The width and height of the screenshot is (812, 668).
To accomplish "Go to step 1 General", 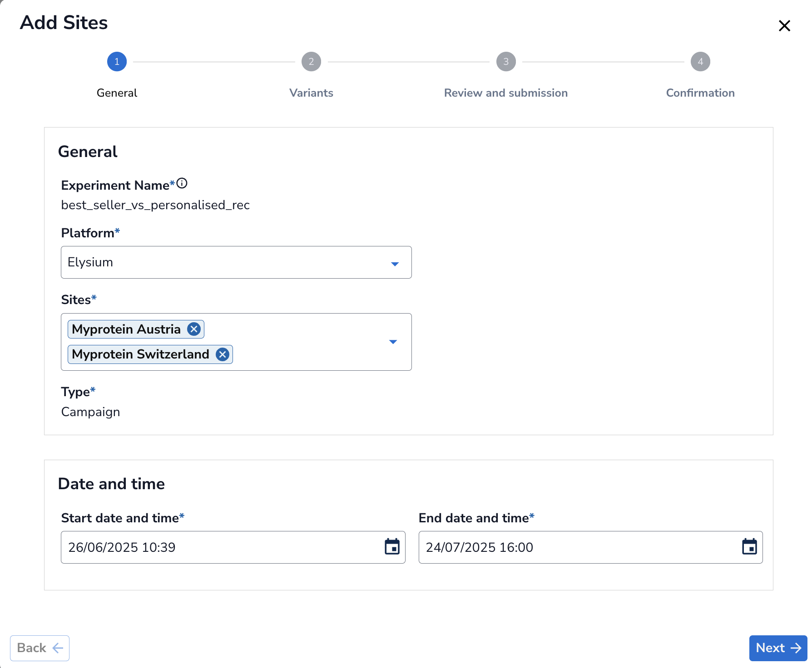I will [117, 62].
